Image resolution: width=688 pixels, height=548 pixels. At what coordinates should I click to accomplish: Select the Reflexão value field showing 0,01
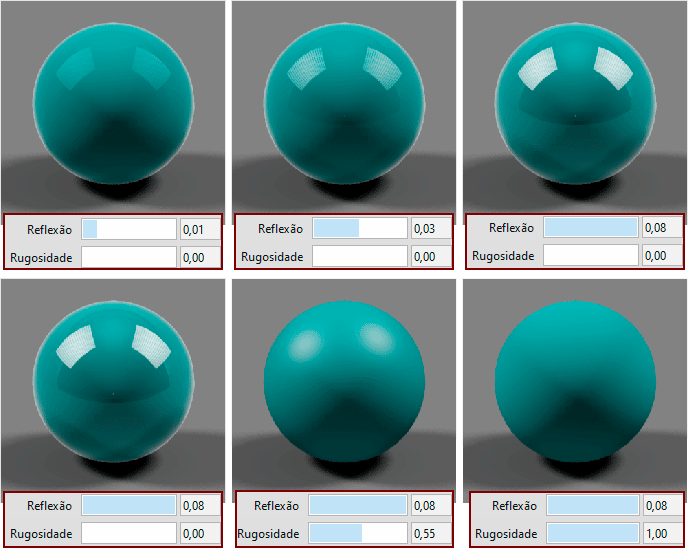pyautogui.click(x=200, y=229)
